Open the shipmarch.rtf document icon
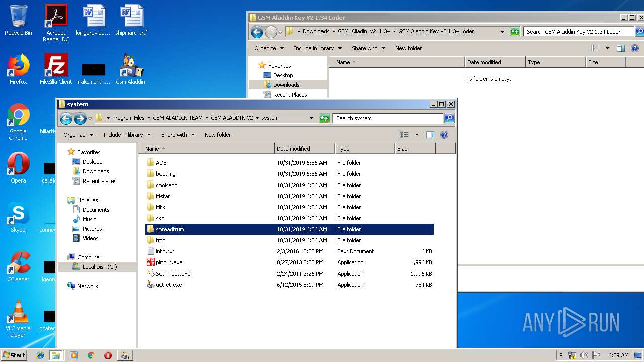This screenshot has width=644, height=362. [131, 20]
